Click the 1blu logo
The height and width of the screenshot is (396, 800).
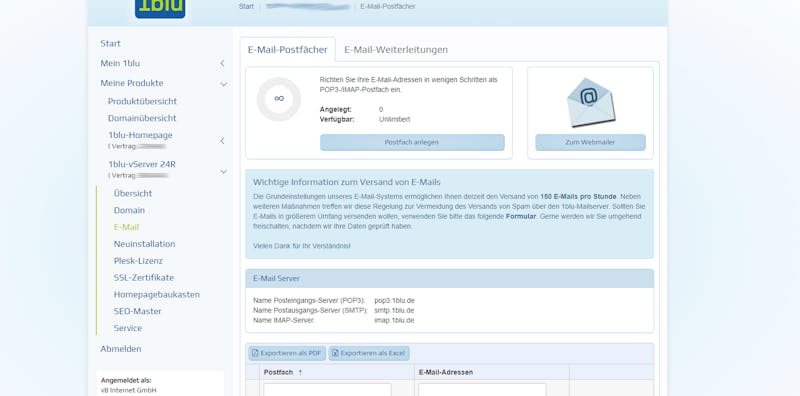(160, 8)
